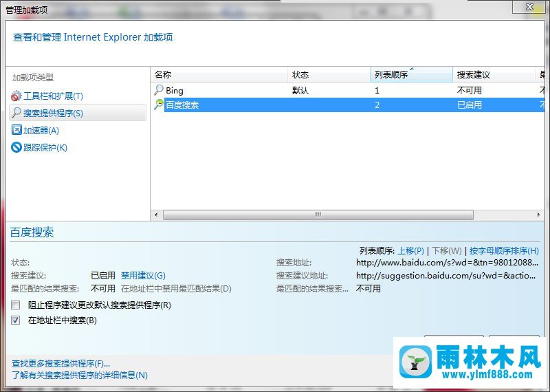Viewport: 550px width, 392px height.
Task: Click the www.baidu.com search address text
Action: (447, 263)
